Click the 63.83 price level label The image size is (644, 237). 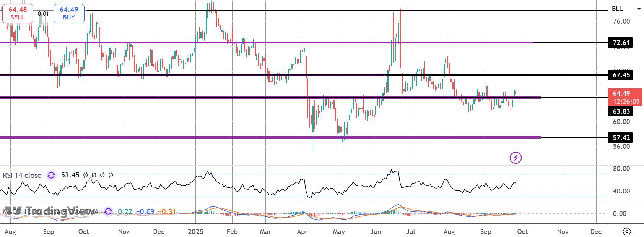pyautogui.click(x=621, y=111)
